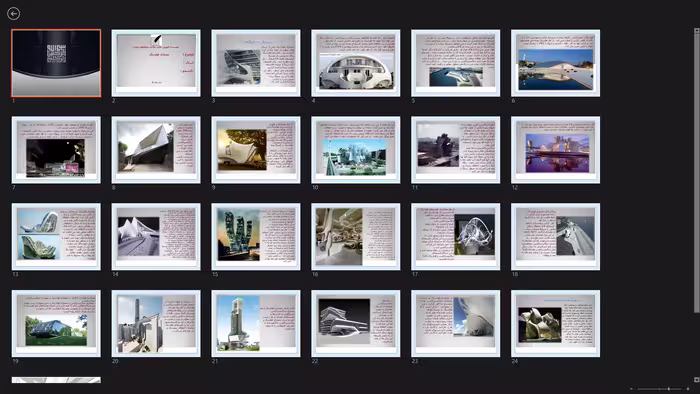Screen dimensions: 700x394
Task: Choose slide 14 thumbnail
Action: point(156,236)
